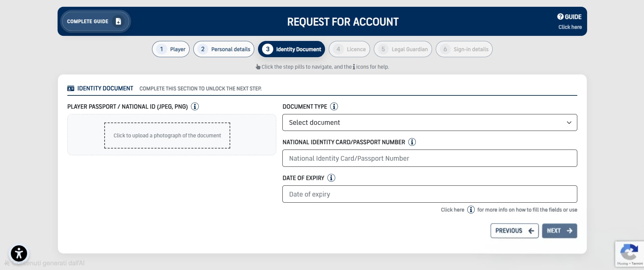The width and height of the screenshot is (644, 270).
Task: Click the document photo upload area
Action: pos(167,135)
